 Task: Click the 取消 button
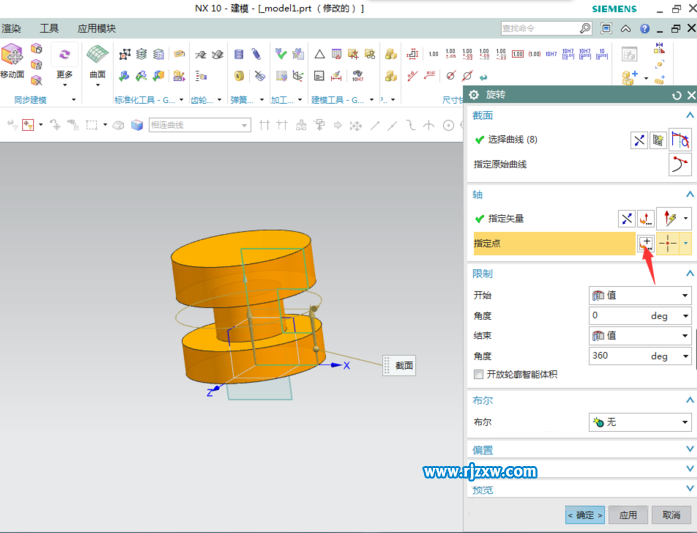[x=671, y=515]
